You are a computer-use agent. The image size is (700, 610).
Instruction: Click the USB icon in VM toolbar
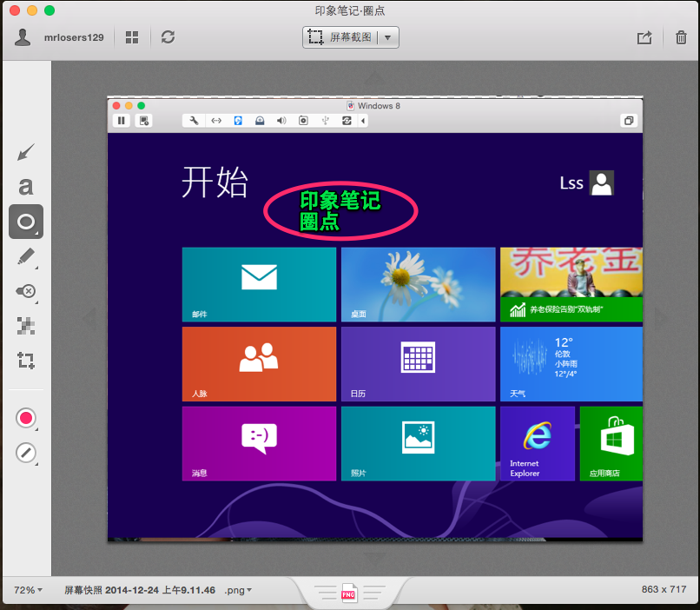(x=325, y=121)
